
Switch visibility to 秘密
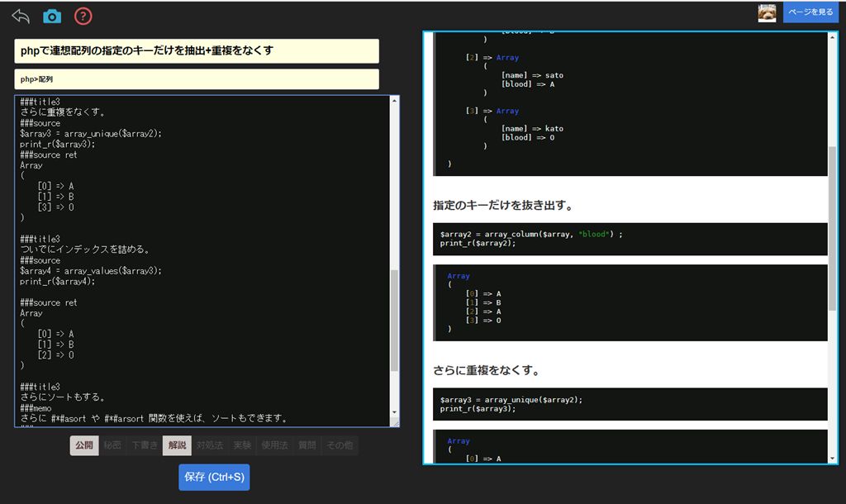112,445
